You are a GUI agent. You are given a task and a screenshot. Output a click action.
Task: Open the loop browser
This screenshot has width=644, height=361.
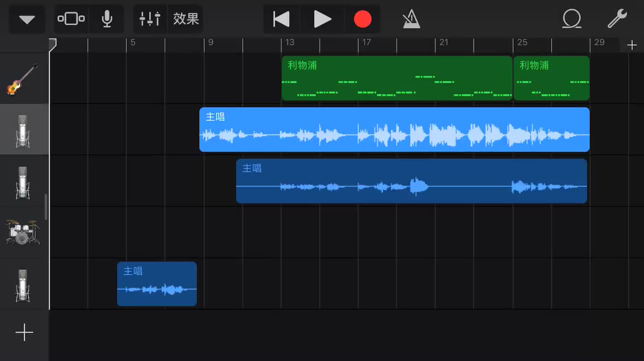click(572, 19)
